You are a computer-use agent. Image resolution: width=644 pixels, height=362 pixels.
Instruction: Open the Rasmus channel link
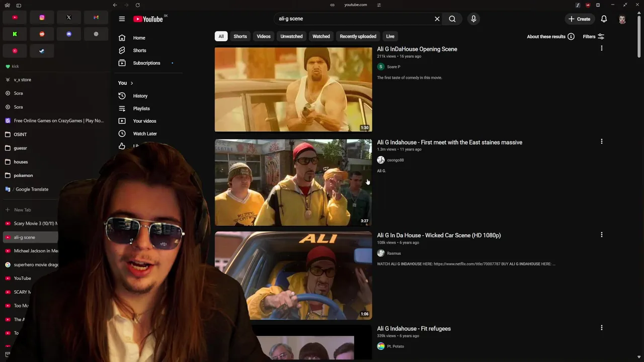point(394,253)
